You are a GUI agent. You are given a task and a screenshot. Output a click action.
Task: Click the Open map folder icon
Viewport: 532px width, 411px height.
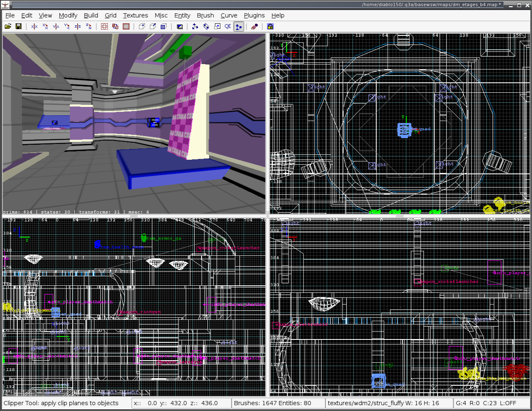click(x=8, y=26)
